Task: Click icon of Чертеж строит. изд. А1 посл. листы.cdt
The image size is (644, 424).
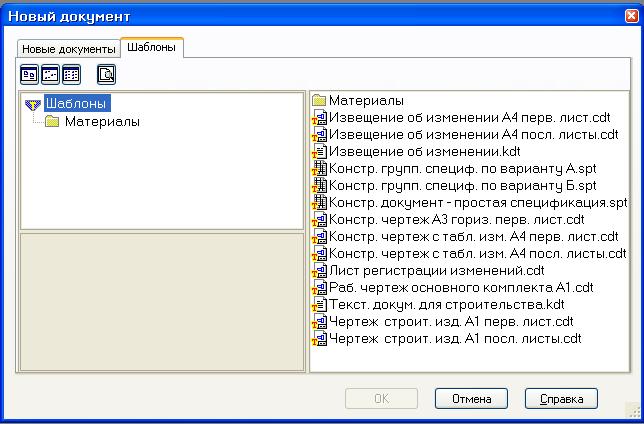Action: pos(319,339)
